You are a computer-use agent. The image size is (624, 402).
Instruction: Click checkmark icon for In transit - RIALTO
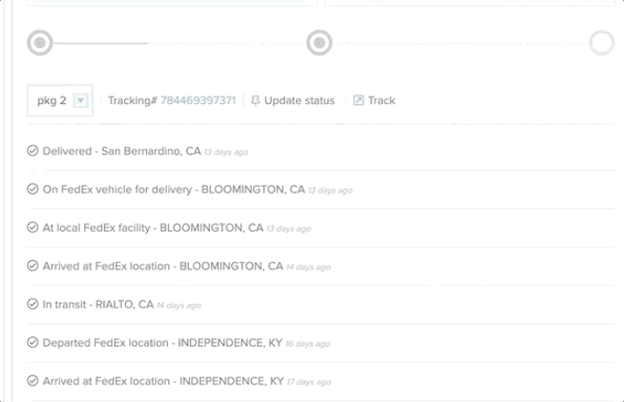click(x=33, y=304)
